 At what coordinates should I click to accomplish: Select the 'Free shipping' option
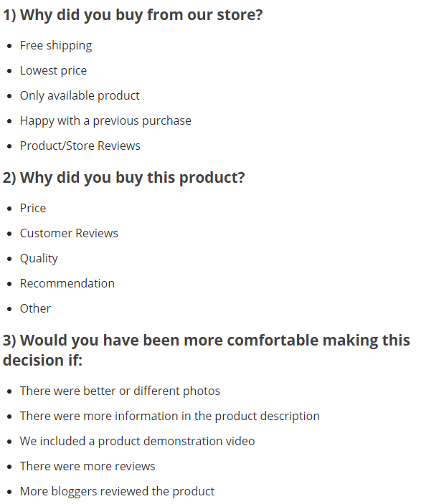click(x=56, y=45)
